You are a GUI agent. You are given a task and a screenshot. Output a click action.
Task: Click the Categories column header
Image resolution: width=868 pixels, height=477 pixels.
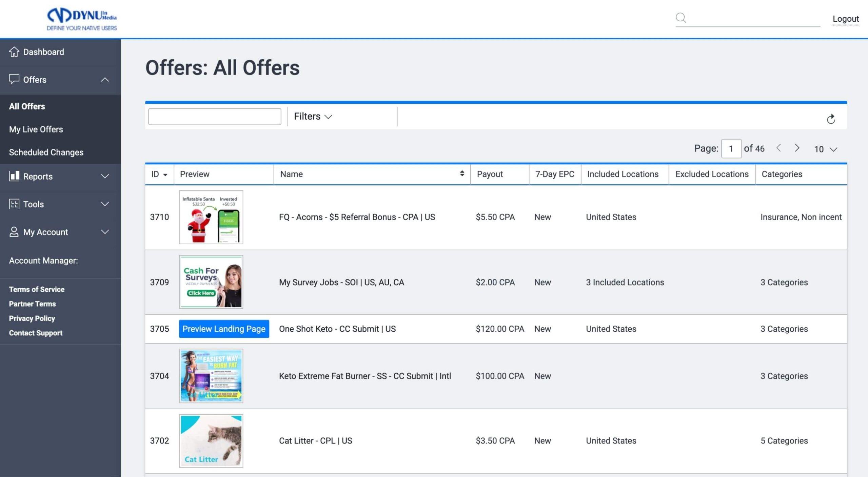782,174
